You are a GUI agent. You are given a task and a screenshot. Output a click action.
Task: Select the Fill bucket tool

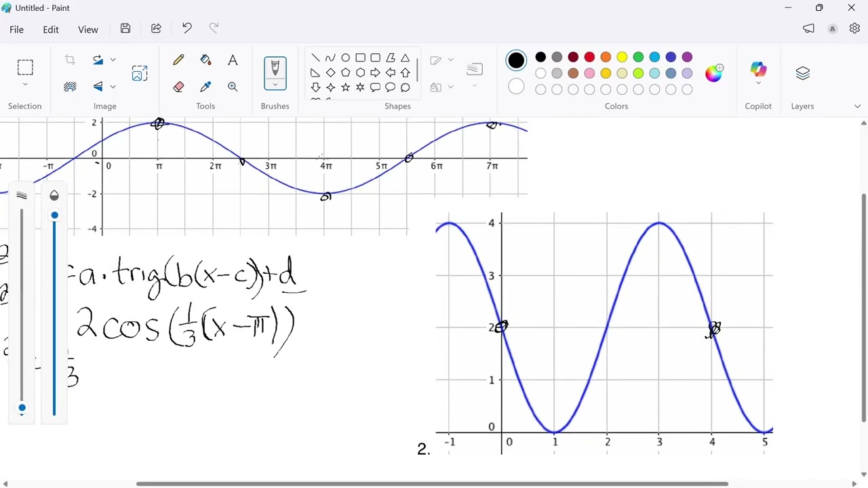[x=205, y=60]
